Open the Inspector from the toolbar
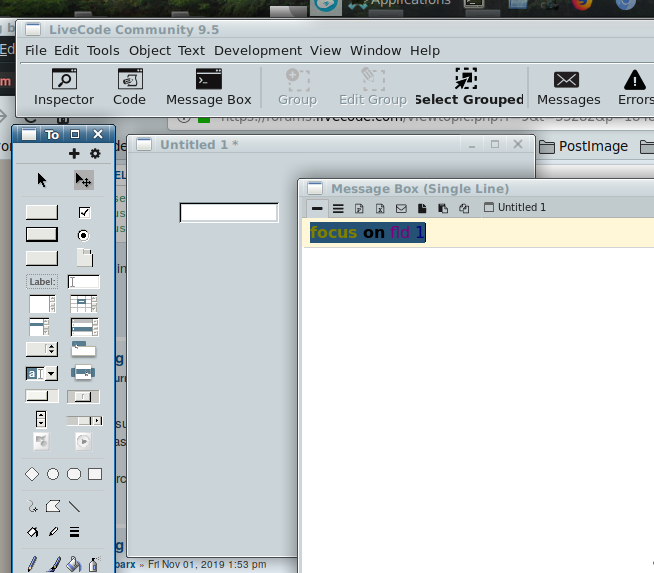 [64, 87]
